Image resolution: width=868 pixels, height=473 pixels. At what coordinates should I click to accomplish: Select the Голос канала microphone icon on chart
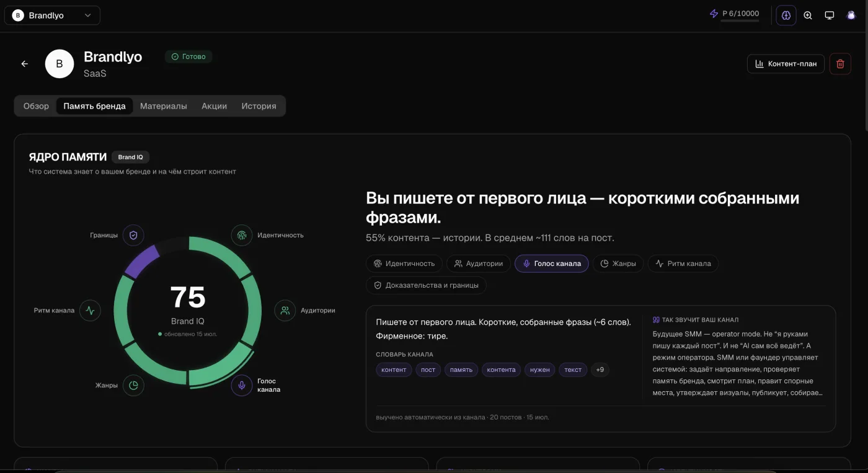pyautogui.click(x=242, y=386)
